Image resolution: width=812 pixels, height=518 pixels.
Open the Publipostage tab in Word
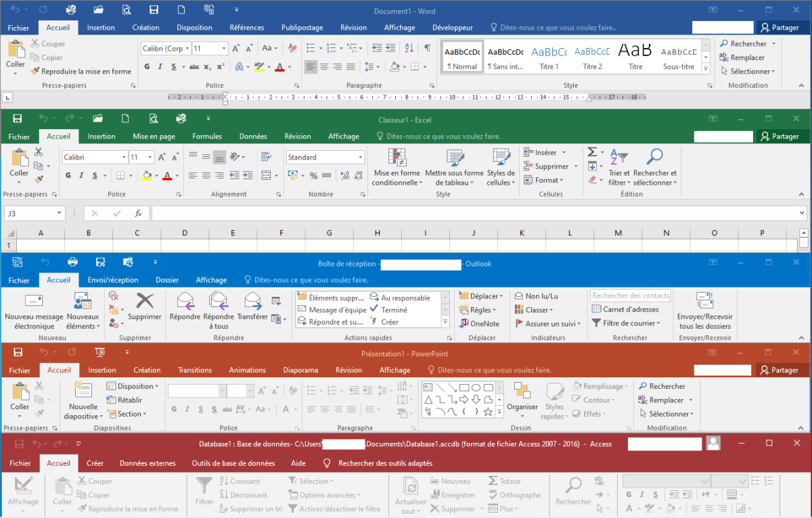click(301, 28)
